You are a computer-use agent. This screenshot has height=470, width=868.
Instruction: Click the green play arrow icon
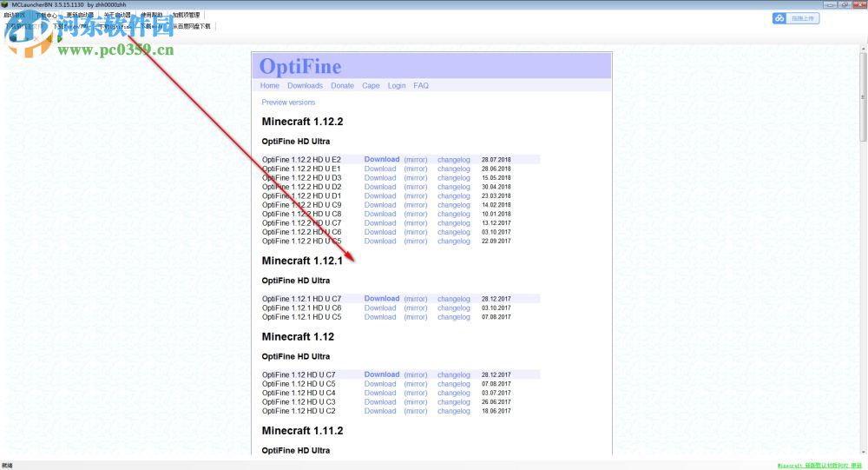59,39
